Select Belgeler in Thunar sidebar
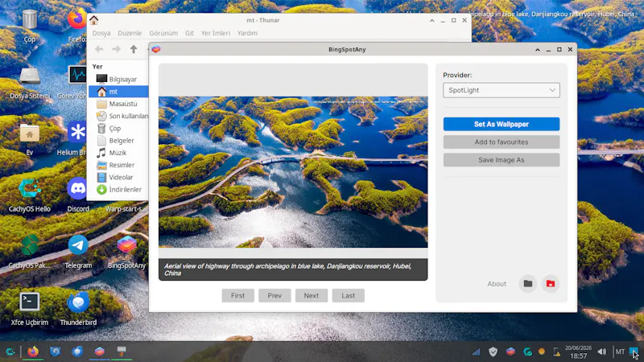 coord(118,141)
